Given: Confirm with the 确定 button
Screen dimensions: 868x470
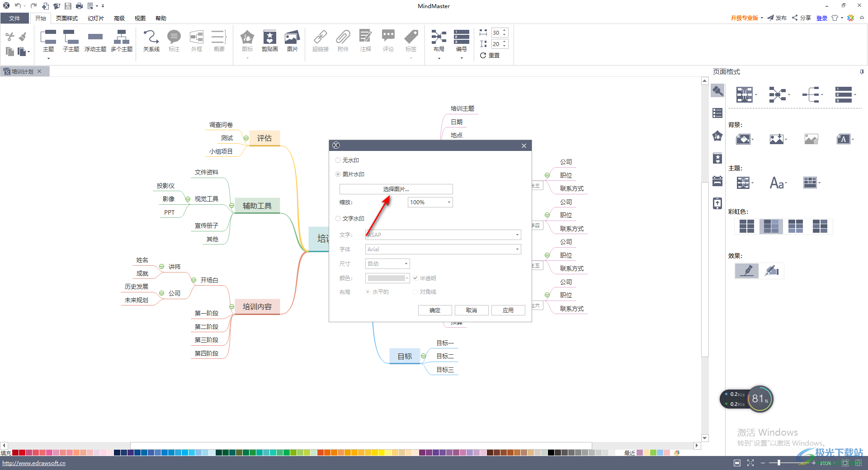Looking at the screenshot, I should [x=435, y=310].
